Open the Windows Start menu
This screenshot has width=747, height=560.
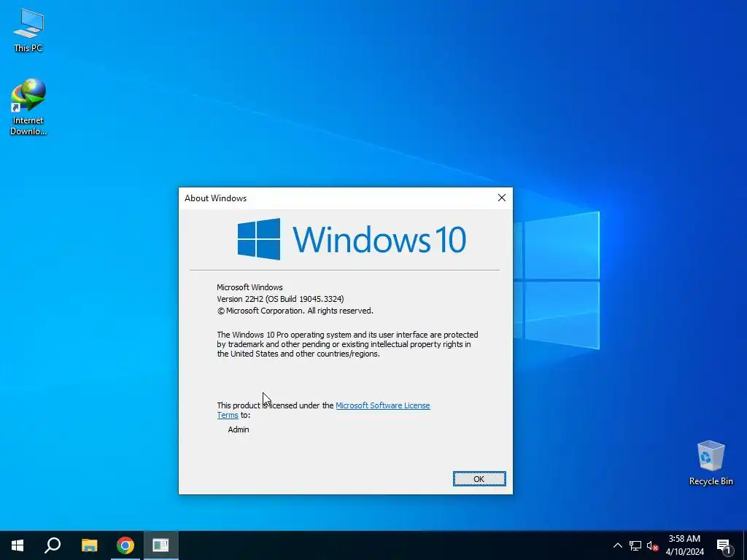pos(18,545)
